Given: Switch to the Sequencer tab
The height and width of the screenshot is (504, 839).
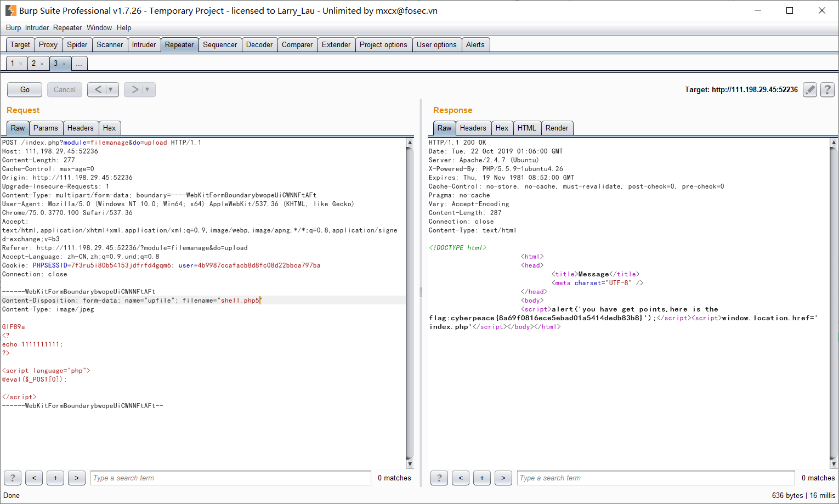Looking at the screenshot, I should click(220, 44).
